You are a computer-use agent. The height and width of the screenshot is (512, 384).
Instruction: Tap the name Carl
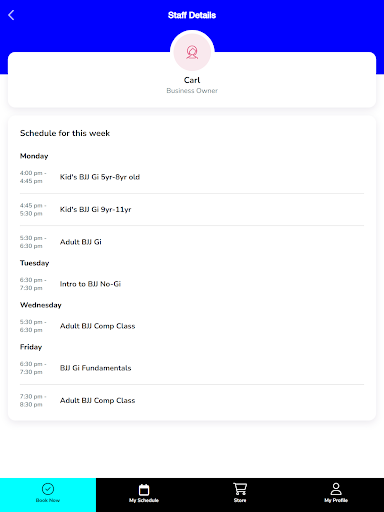[x=192, y=80]
